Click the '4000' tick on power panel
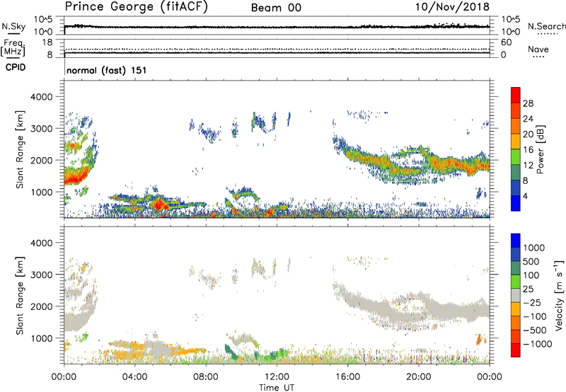 [x=41, y=97]
